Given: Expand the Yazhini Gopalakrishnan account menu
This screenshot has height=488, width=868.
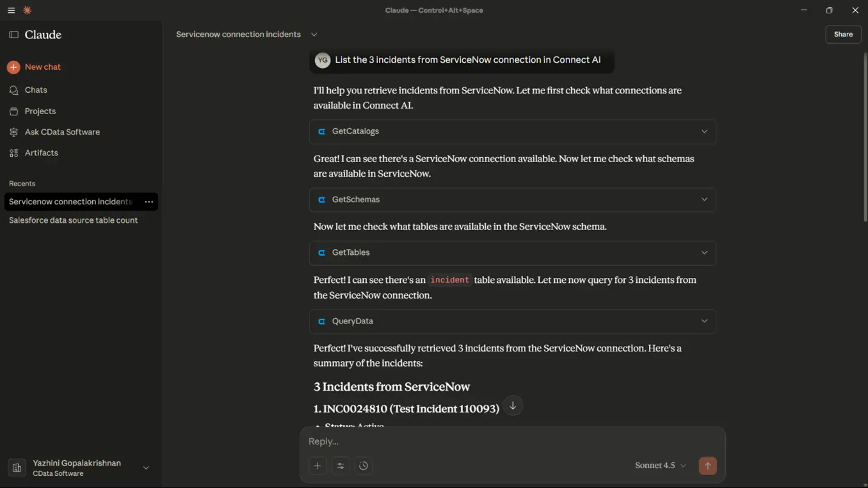Looking at the screenshot, I should click(x=146, y=467).
